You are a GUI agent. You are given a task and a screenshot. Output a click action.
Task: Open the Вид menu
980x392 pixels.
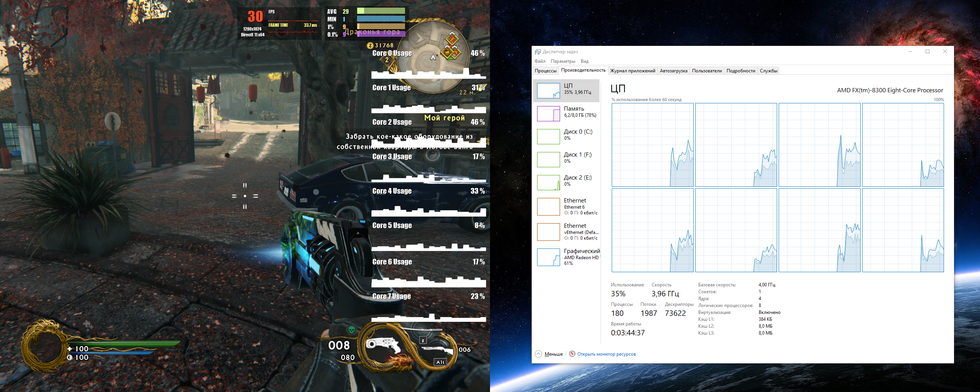(x=585, y=61)
